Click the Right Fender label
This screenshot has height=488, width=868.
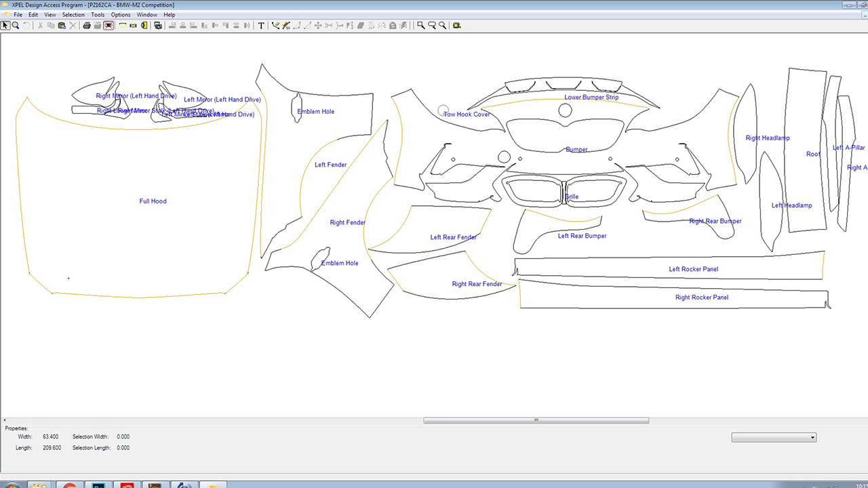tap(348, 222)
